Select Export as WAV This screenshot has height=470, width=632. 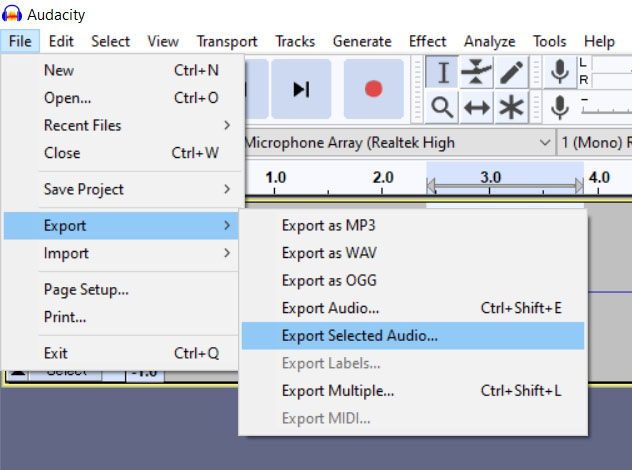413,253
